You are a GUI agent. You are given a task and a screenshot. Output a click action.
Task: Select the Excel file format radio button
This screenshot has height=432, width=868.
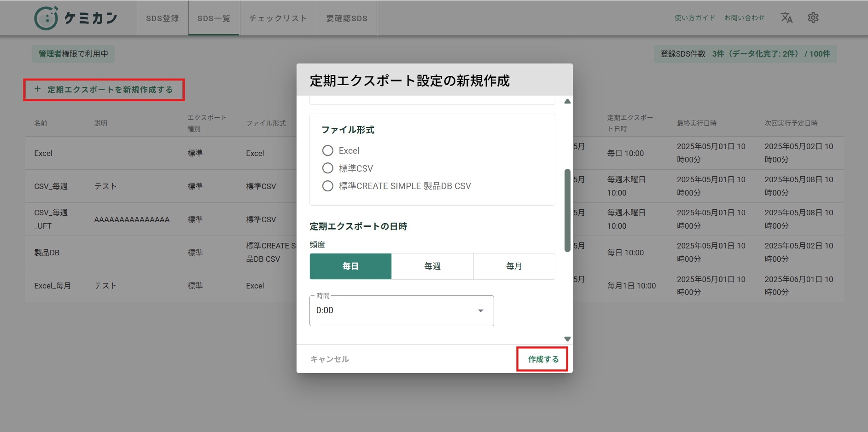(328, 150)
